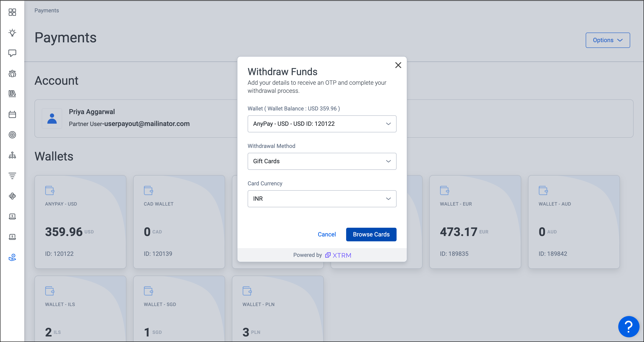Open the library books icon in sidebar

click(x=12, y=94)
